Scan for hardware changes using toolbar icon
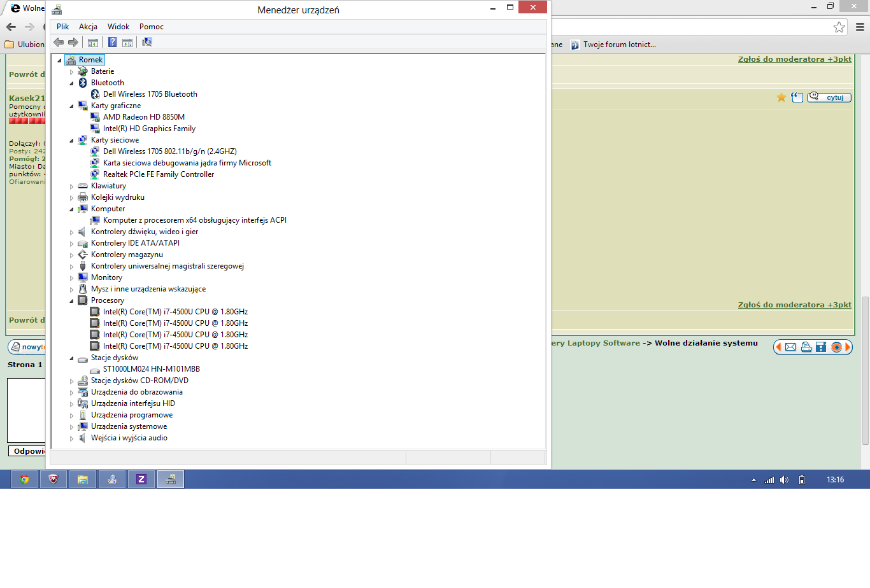The image size is (870, 588). (147, 42)
